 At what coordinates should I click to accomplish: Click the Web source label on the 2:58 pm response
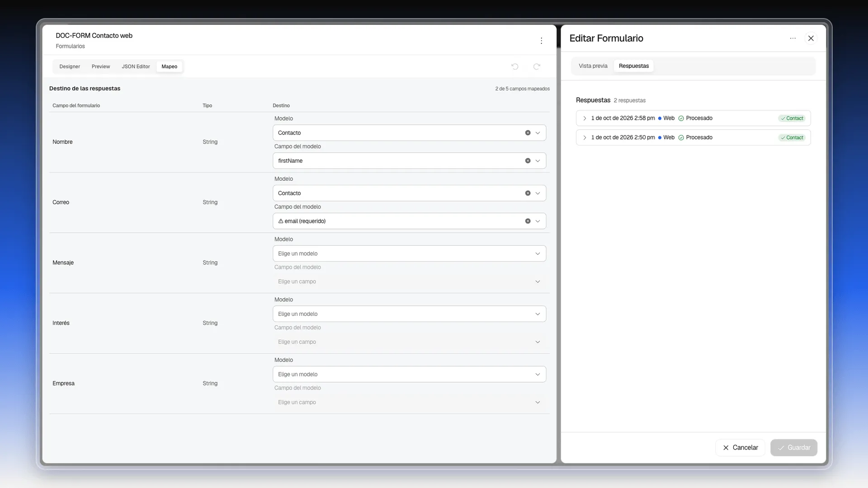click(x=669, y=118)
